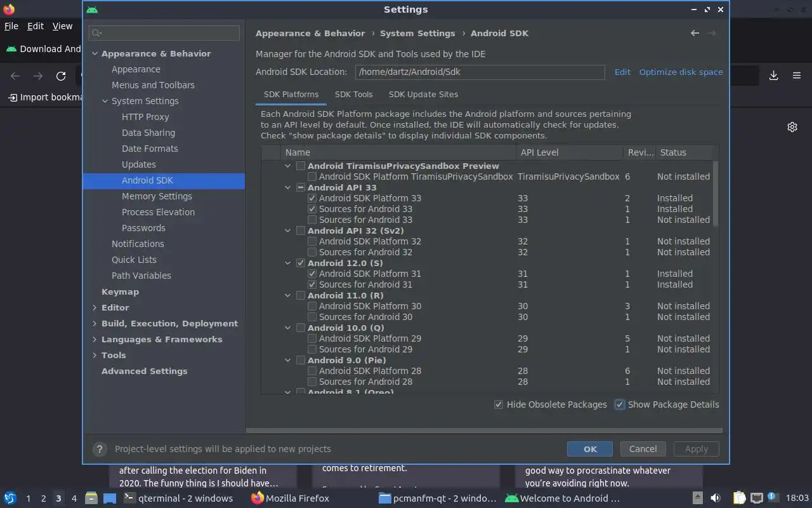Image resolution: width=812 pixels, height=508 pixels.
Task: Check Android SDK Platform 32
Action: [x=312, y=241]
